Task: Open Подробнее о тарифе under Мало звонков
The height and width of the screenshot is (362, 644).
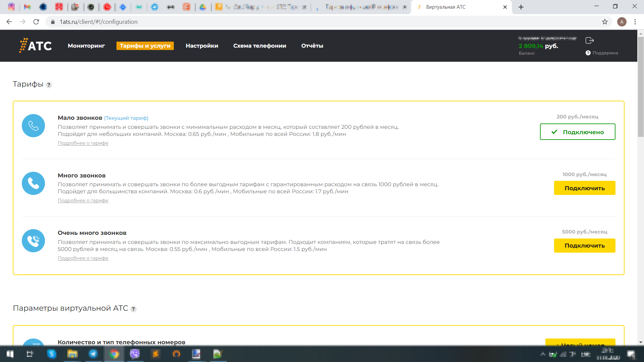Action: click(x=83, y=143)
